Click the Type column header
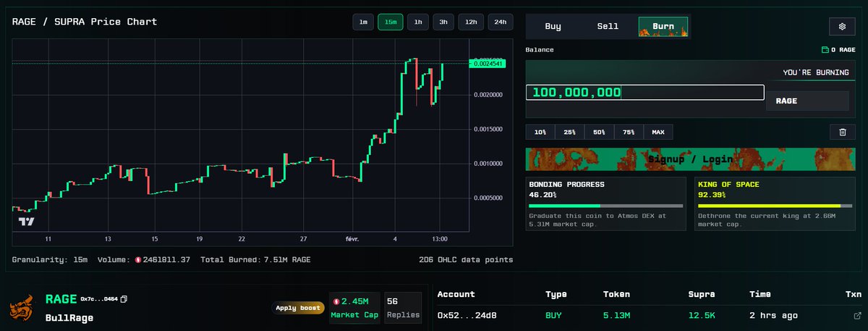The width and height of the screenshot is (868, 331). (557, 294)
